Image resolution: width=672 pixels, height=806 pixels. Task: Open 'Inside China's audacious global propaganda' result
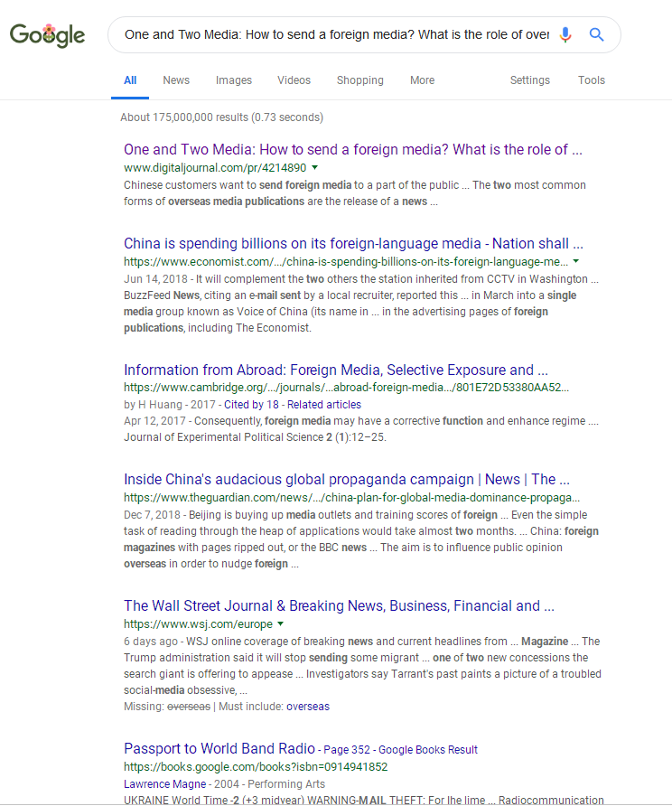347,479
